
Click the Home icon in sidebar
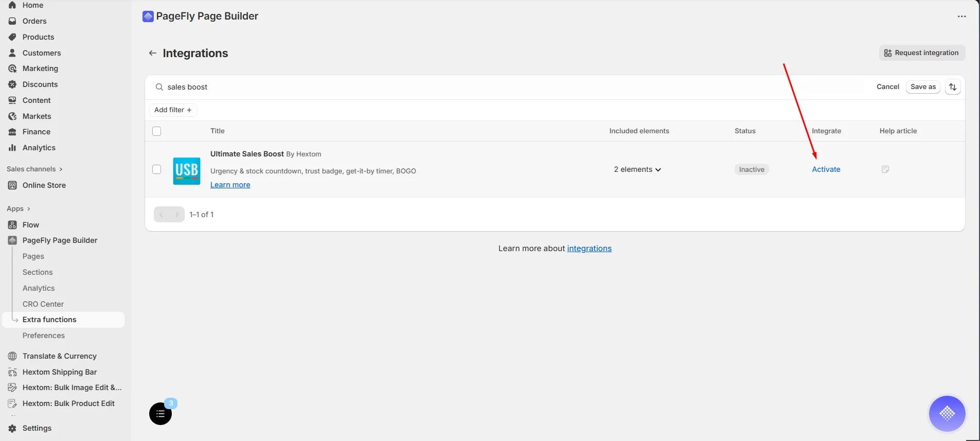pyautogui.click(x=12, y=5)
